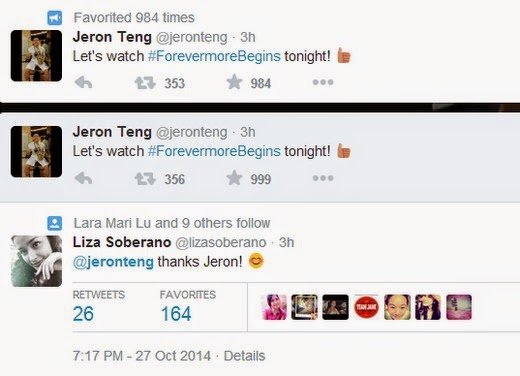This screenshot has height=376, width=520.
Task: View Liza Soberano's profile picture
Action: 36,261
